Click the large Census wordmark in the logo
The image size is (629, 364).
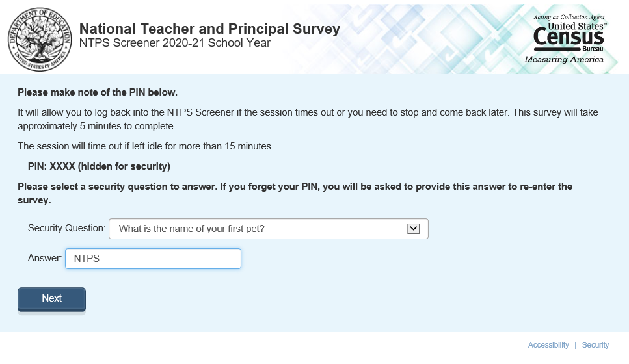[569, 37]
